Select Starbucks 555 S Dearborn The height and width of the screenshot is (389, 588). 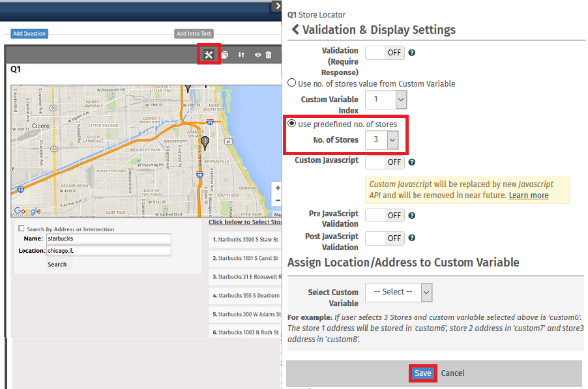pos(245,295)
